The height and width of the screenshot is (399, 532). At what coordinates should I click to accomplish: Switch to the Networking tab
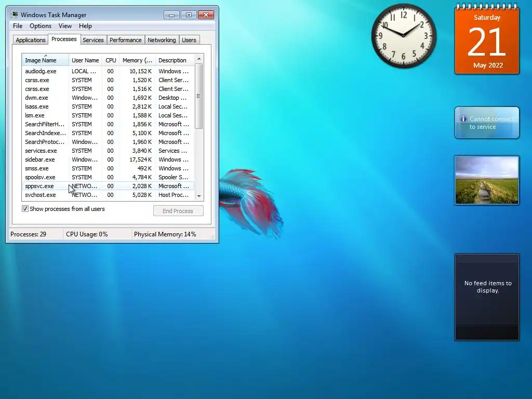coord(162,40)
